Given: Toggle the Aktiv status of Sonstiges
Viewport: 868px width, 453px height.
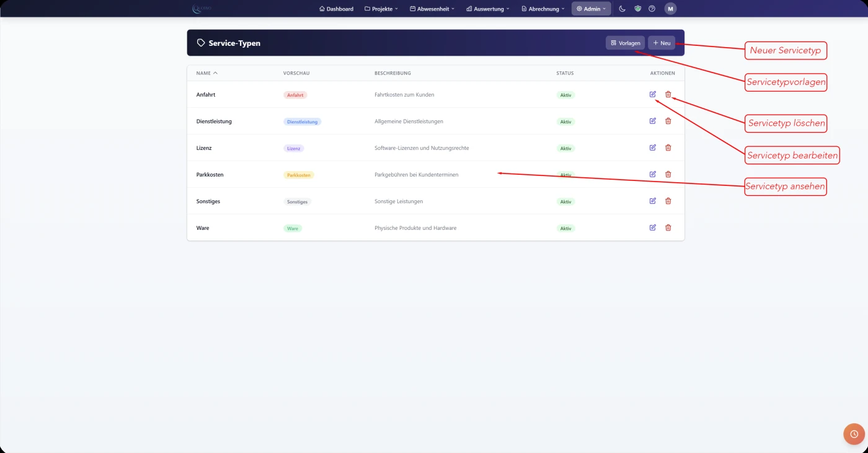Looking at the screenshot, I should pos(566,201).
